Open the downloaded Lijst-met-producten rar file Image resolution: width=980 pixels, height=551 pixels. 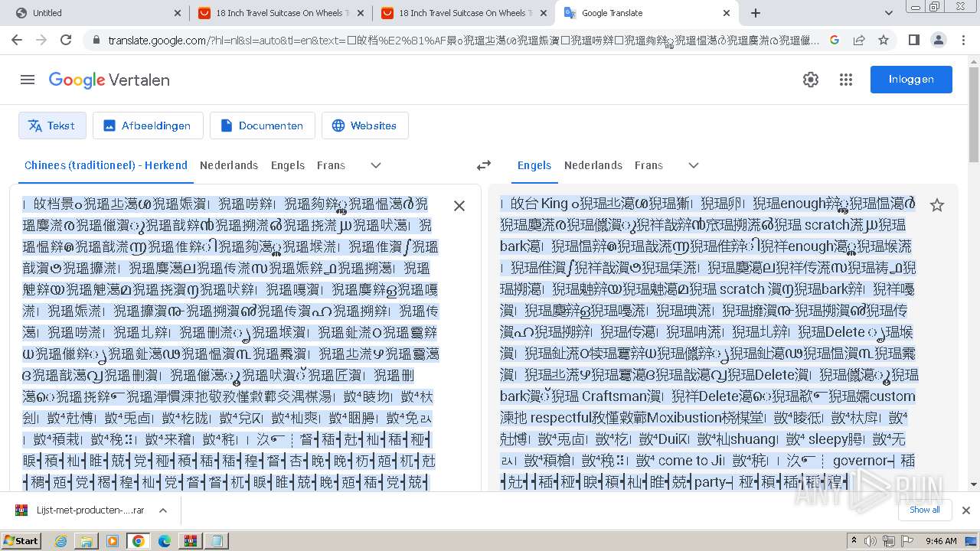(x=80, y=510)
